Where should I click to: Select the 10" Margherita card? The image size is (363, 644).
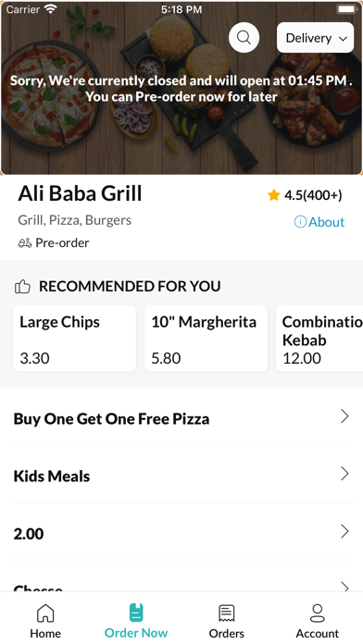coord(206,339)
